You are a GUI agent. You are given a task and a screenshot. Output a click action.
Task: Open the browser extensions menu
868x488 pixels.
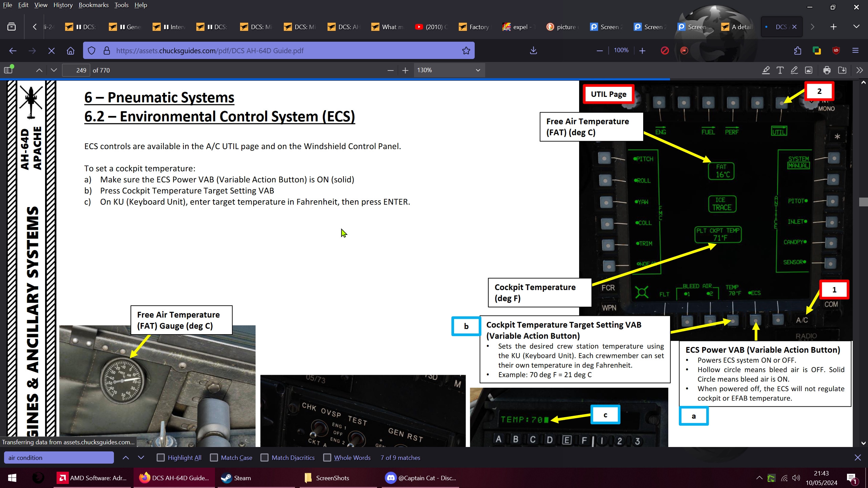(797, 50)
